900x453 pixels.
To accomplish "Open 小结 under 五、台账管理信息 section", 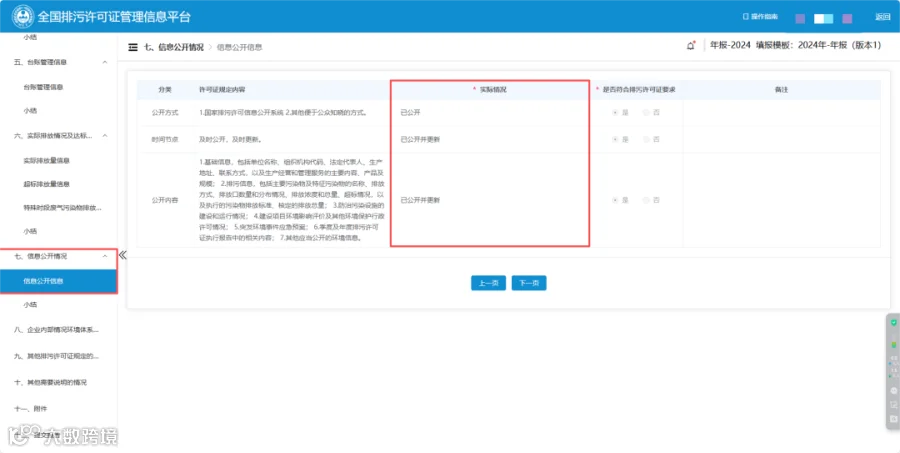I will 30,111.
